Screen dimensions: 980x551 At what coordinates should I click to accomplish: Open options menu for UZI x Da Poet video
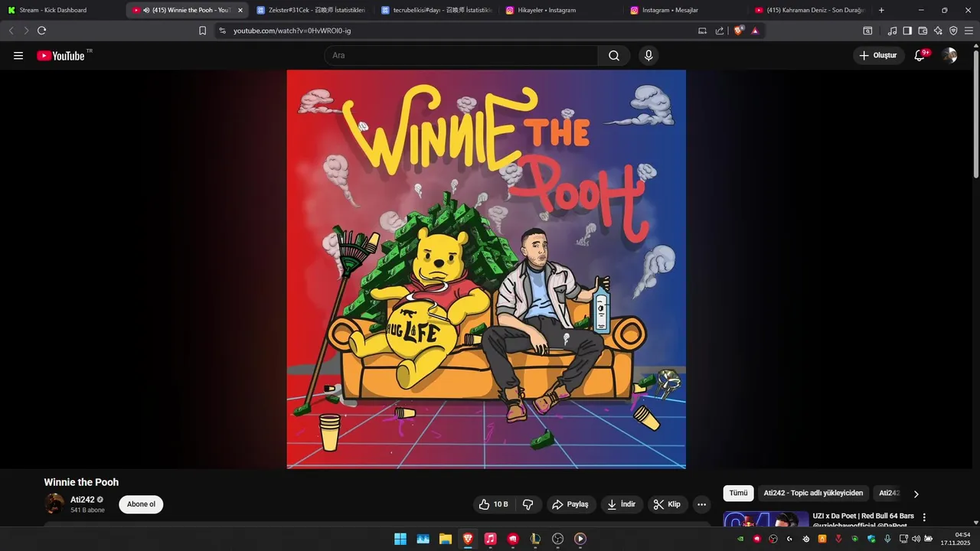924,517
